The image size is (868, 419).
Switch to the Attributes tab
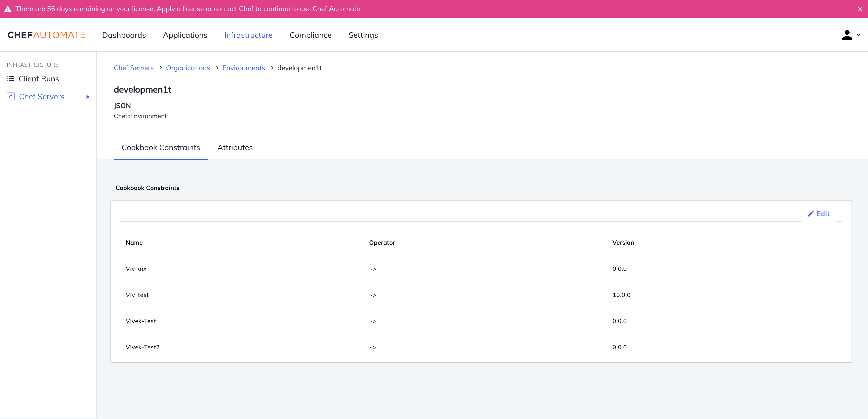(x=235, y=147)
